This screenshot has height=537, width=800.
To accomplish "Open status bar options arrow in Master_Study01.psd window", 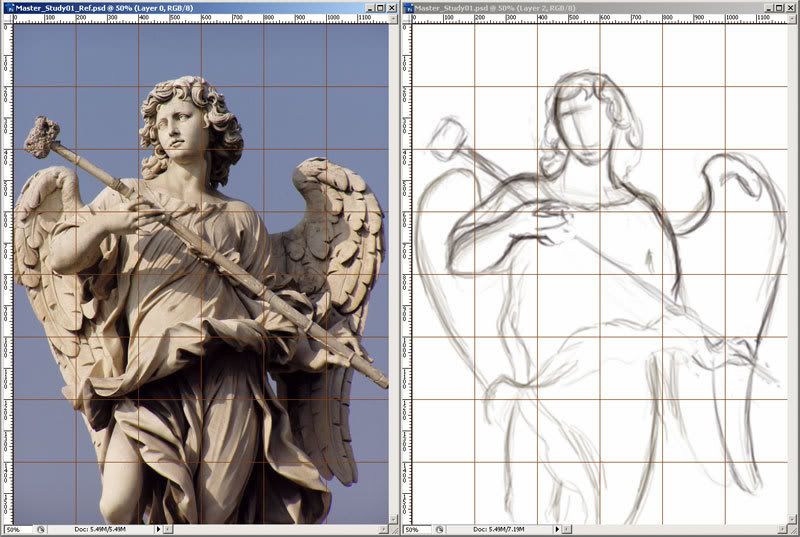I will point(557,530).
